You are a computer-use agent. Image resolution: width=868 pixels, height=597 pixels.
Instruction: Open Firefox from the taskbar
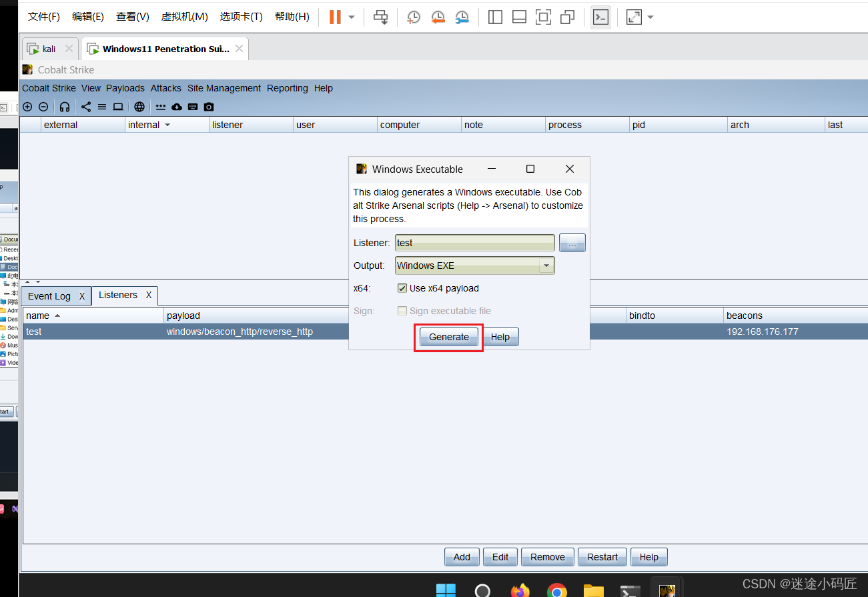(x=520, y=590)
